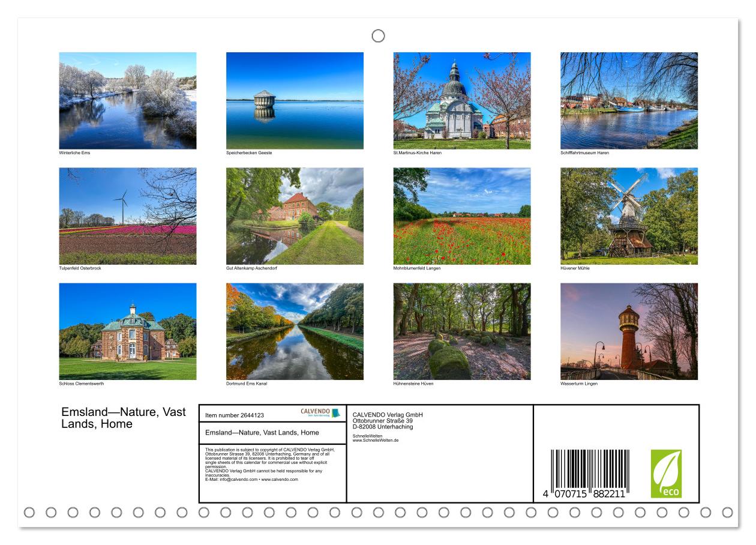Screen dimensions: 756x545
Task: Open the Speicherbecken Geeste photo
Action: click(x=295, y=101)
